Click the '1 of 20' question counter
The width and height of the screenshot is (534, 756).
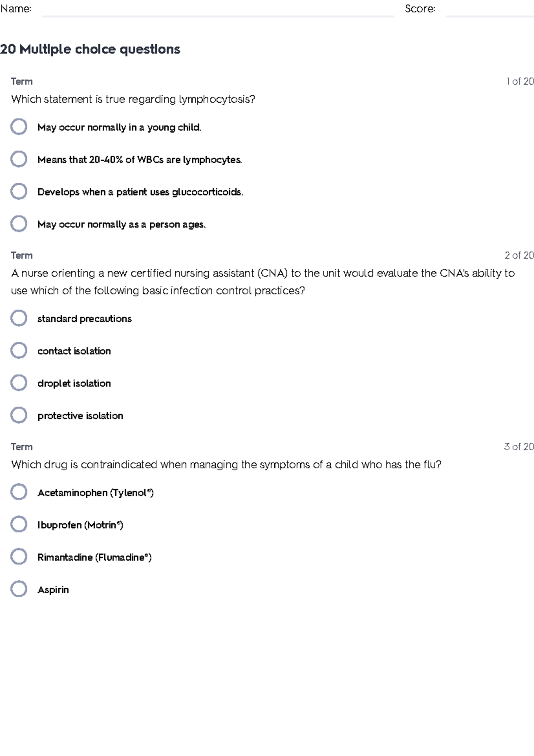point(520,81)
